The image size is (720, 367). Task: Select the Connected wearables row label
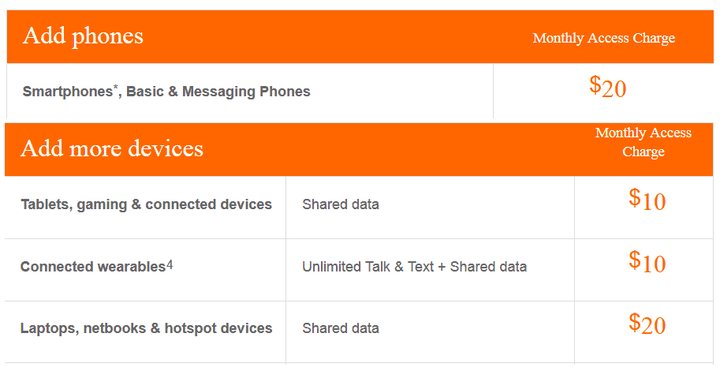point(93,266)
